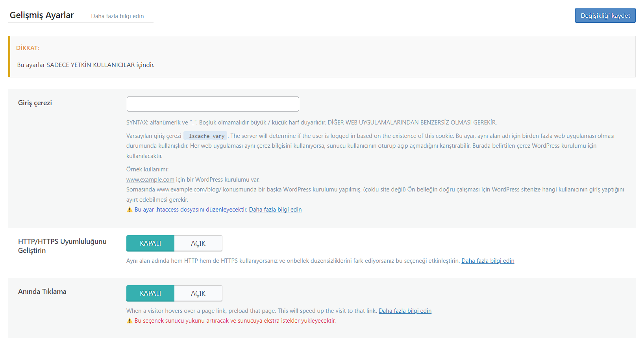
Task: Click the HTTP/HTTPS Uyumluluğunu Geliştirin label
Action: (62, 246)
